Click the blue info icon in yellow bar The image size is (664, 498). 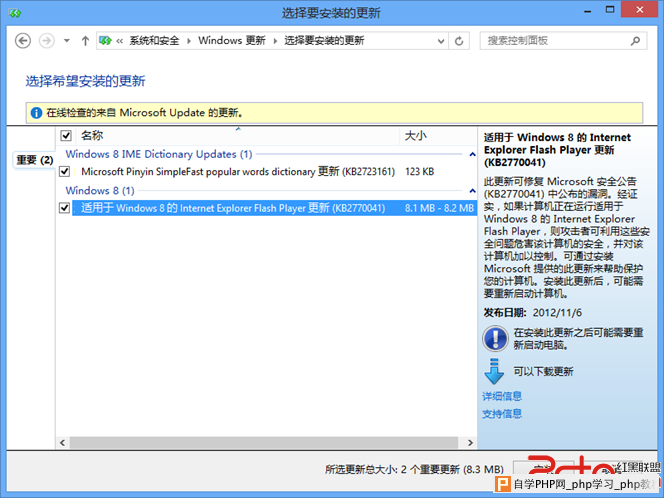(36, 113)
